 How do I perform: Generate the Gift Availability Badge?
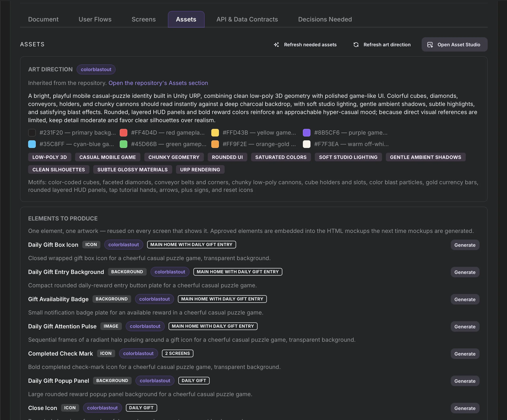(x=465, y=299)
